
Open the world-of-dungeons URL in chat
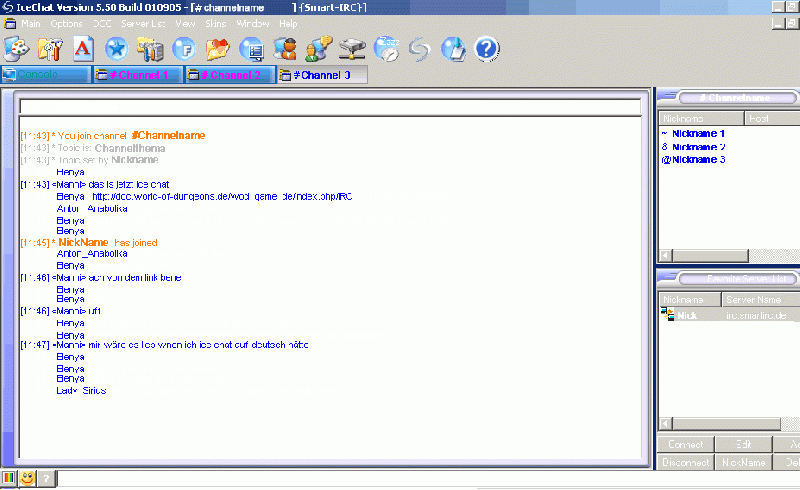point(222,197)
